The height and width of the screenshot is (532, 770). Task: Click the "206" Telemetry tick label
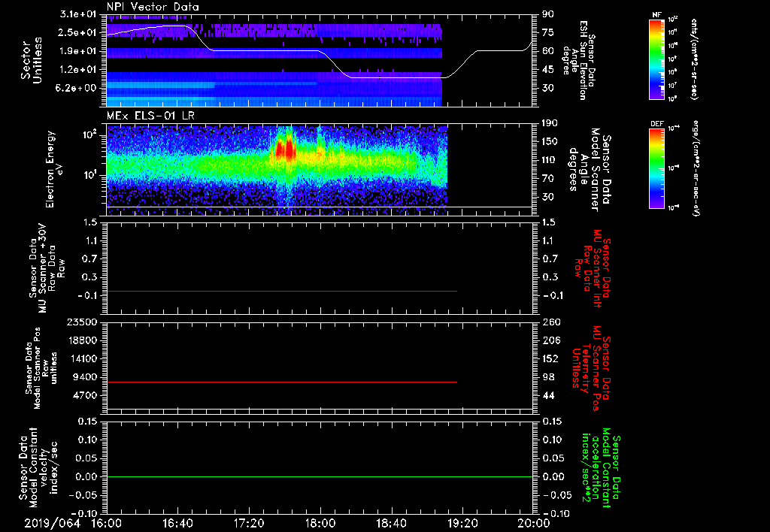551,340
